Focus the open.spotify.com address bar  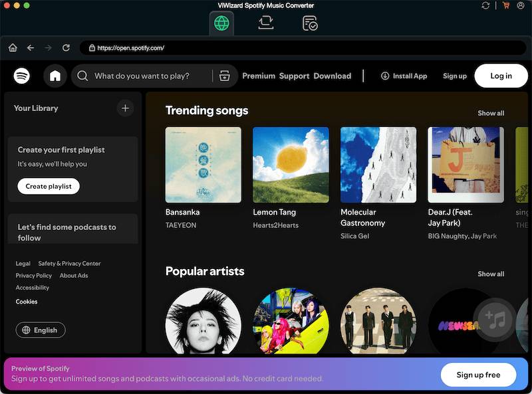[303, 48]
